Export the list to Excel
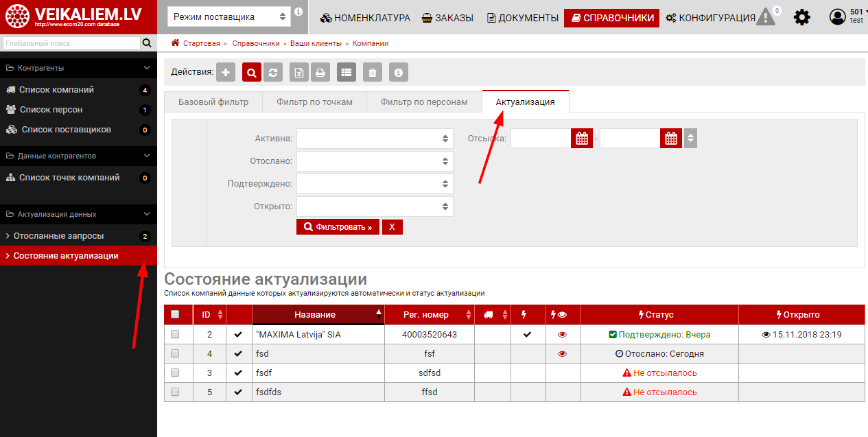This screenshot has height=437, width=868. (298, 72)
